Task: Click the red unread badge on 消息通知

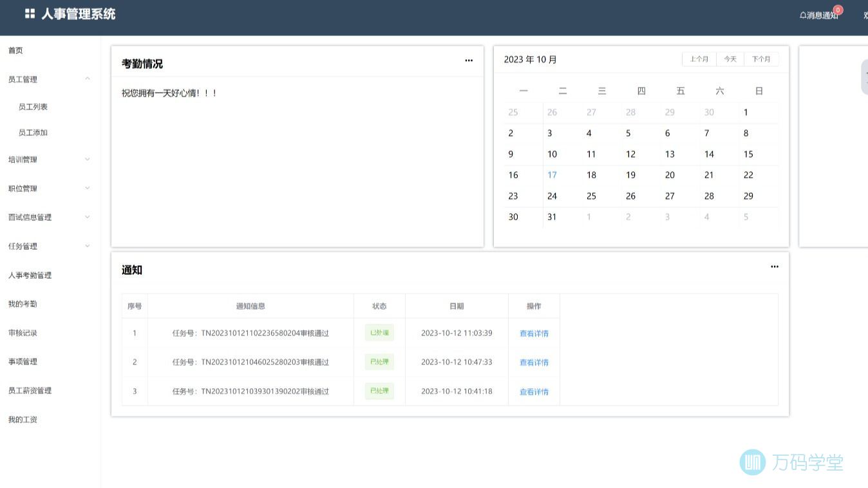Action: (x=838, y=10)
